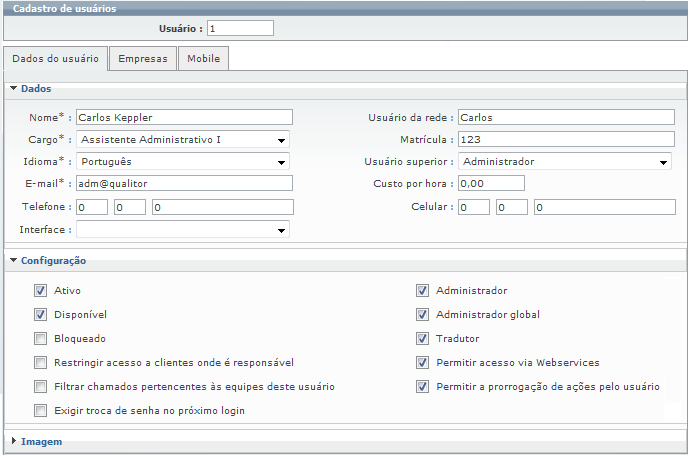692x459 pixels.
Task: Enable the Bloqueado checkbox
Action: click(41, 339)
